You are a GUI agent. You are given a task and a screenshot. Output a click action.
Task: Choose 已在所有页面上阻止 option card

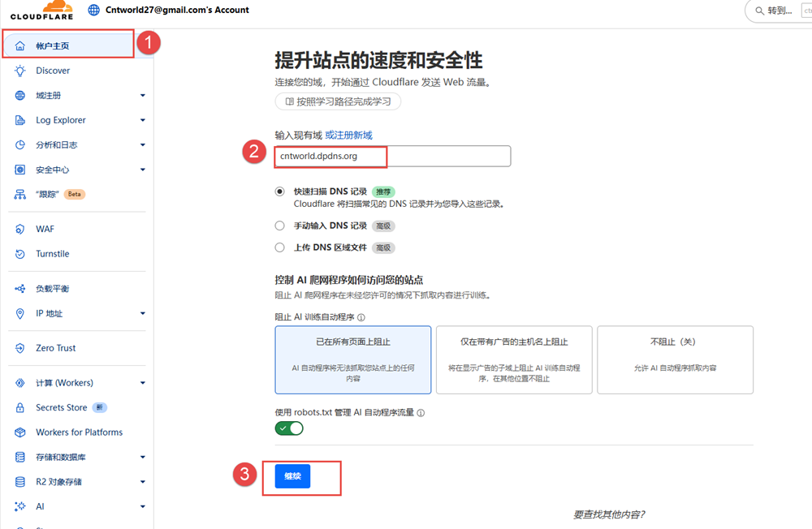pyautogui.click(x=353, y=359)
